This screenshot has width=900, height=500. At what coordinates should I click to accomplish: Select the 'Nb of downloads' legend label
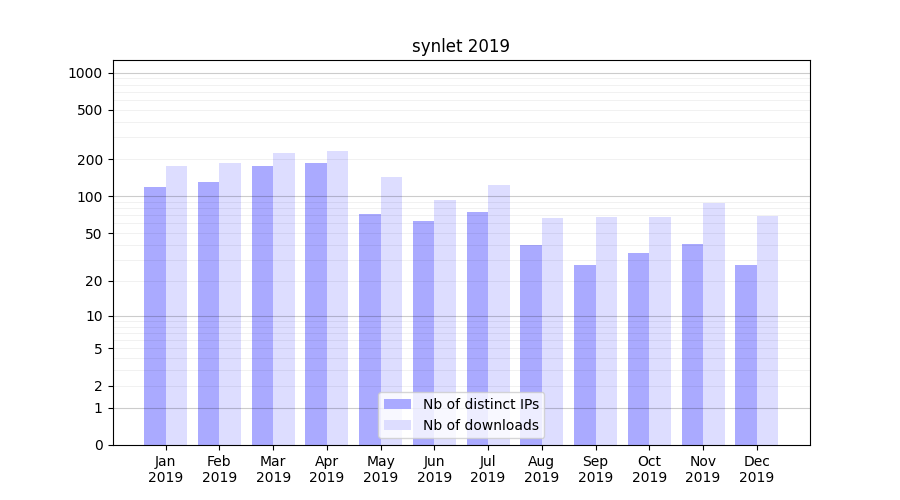click(x=480, y=425)
